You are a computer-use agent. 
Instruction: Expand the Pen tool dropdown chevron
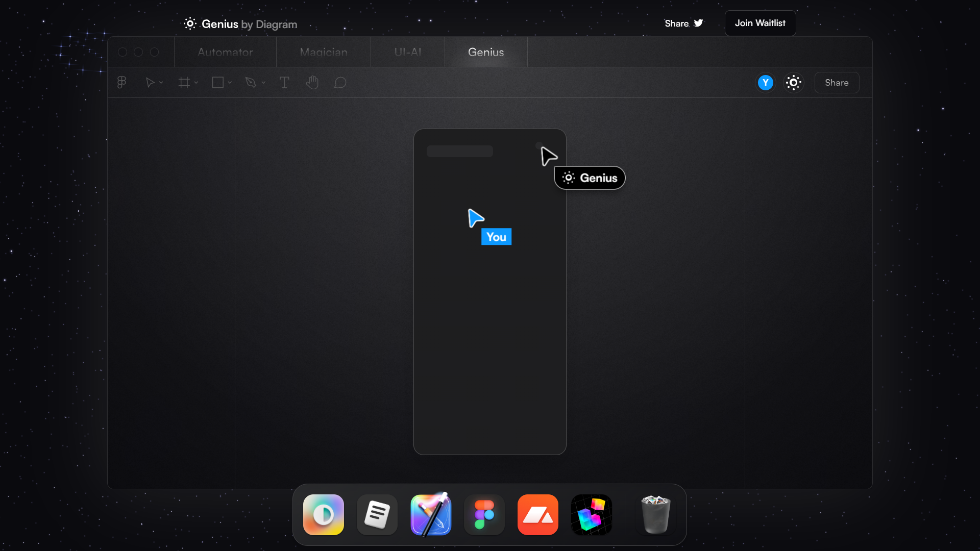263,83
